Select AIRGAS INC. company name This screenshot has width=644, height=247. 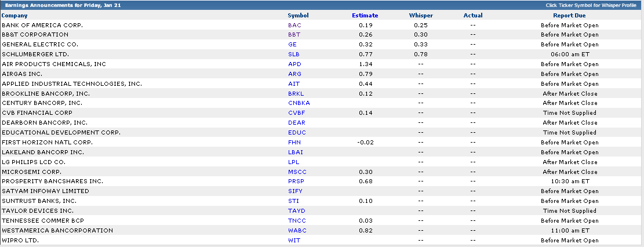coord(22,74)
